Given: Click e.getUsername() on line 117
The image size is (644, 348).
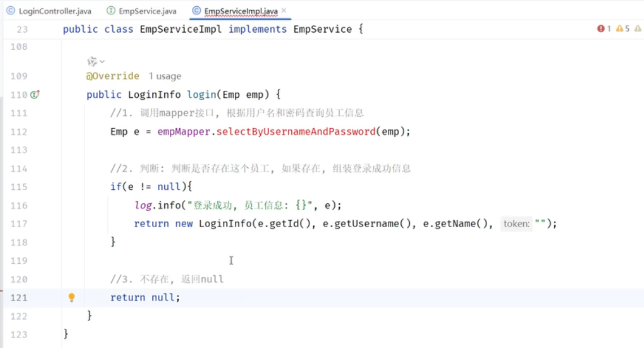Looking at the screenshot, I should click(366, 224).
